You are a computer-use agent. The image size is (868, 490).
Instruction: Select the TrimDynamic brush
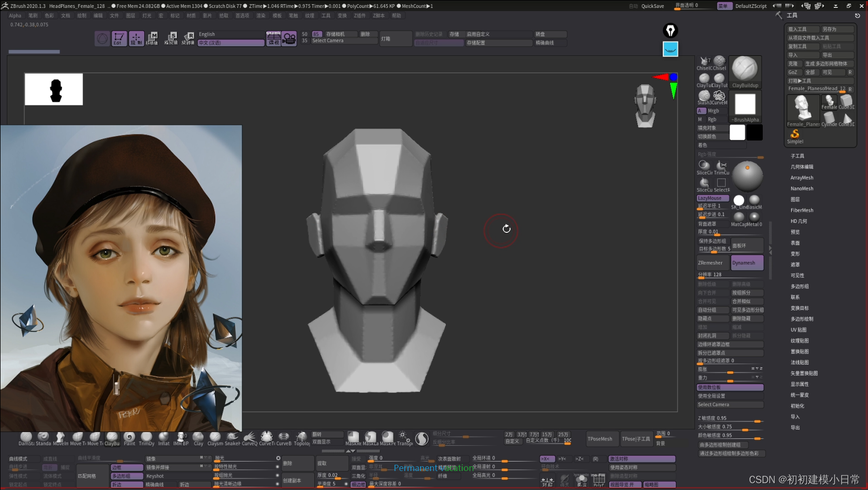click(x=146, y=437)
